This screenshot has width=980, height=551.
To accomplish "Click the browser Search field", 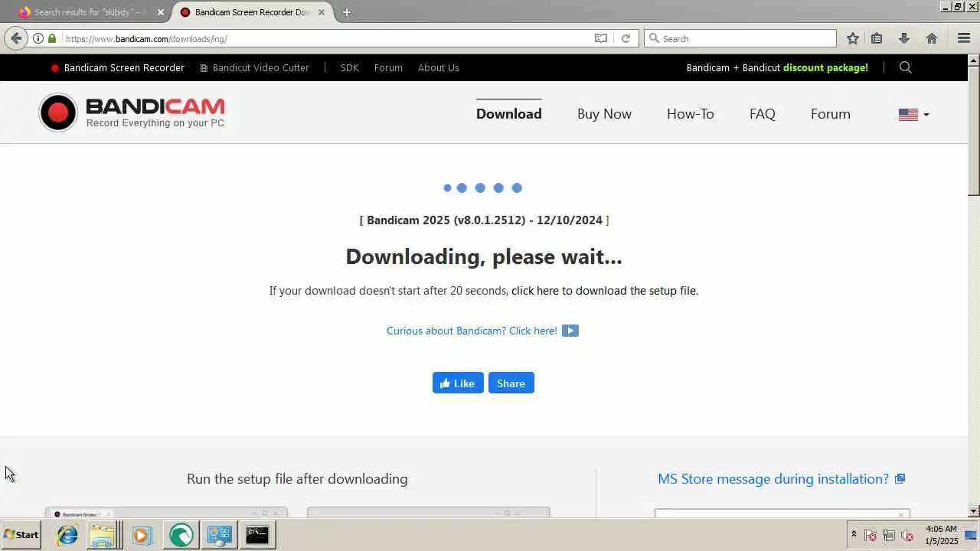I will [x=740, y=38].
